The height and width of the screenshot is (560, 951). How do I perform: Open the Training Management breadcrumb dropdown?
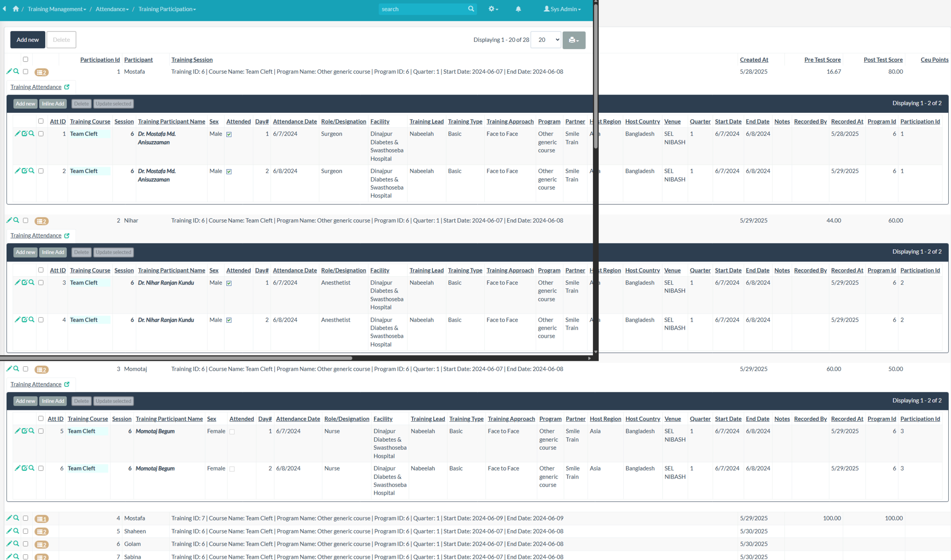[x=57, y=9]
